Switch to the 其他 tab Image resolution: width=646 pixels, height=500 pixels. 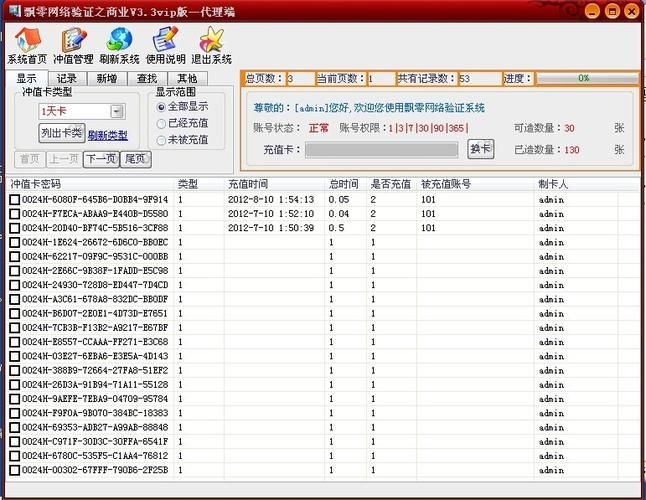(187, 78)
